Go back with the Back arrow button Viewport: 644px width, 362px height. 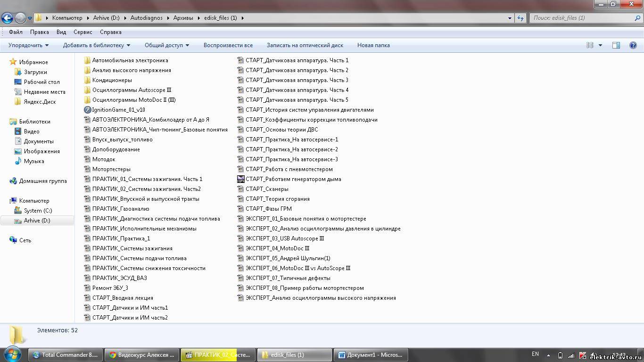click(x=7, y=18)
